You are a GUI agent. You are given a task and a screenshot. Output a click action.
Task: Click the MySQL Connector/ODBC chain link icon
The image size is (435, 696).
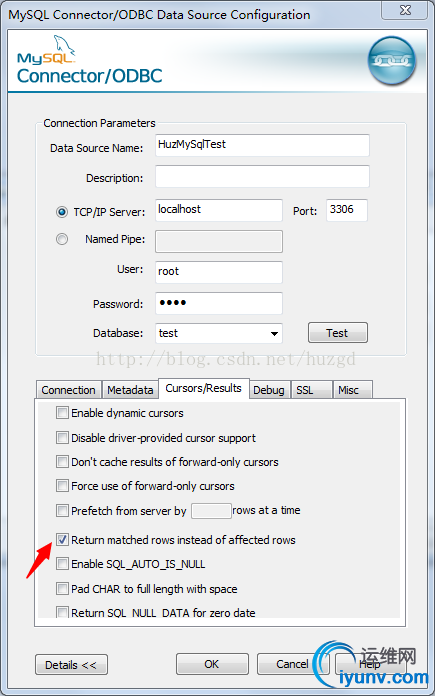(x=392, y=61)
